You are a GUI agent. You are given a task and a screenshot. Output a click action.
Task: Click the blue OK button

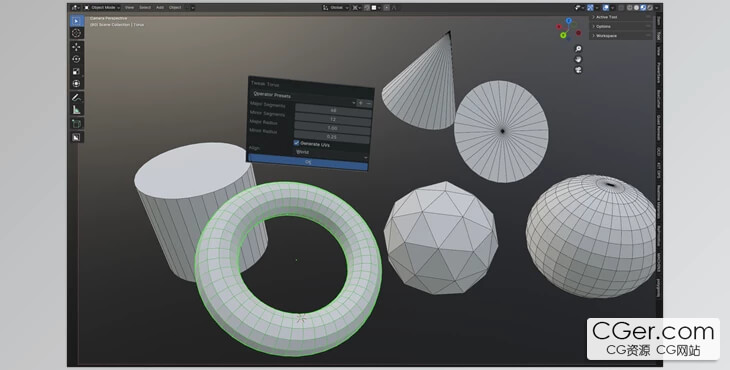pos(308,161)
